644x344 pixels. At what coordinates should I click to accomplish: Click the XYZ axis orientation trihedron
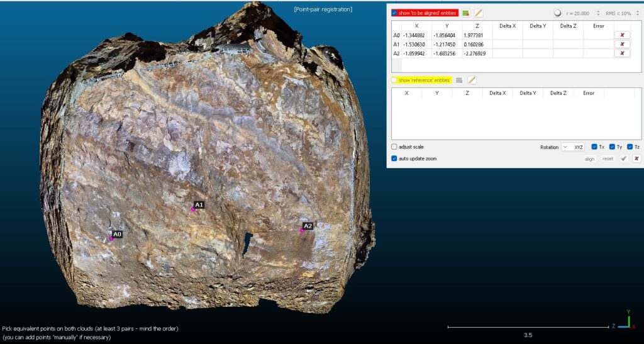pyautogui.click(x=624, y=319)
